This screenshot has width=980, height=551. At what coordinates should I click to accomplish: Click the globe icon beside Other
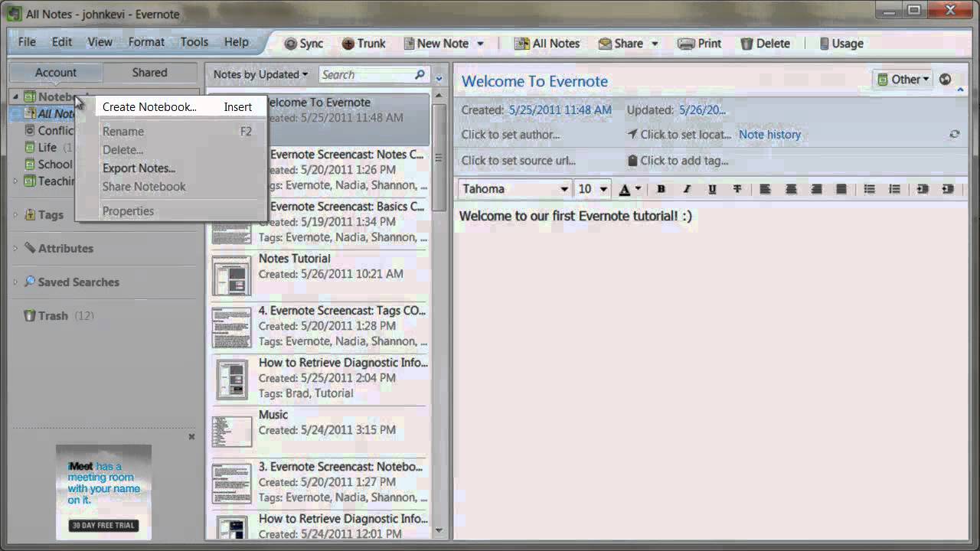pyautogui.click(x=945, y=79)
